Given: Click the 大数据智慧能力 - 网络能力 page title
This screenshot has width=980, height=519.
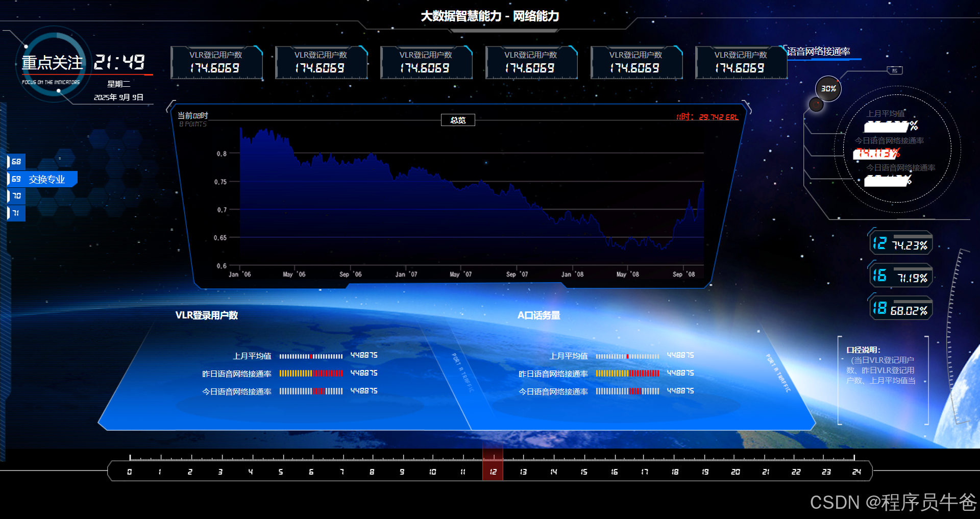Looking at the screenshot, I should tap(490, 16).
